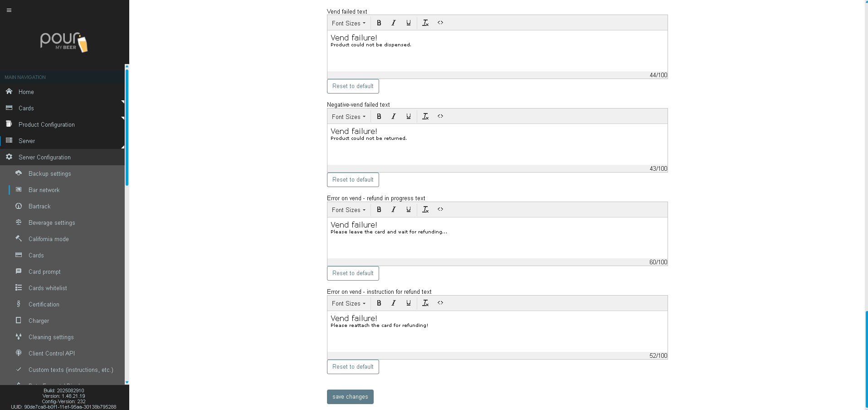Toggle source code in Negative-vend failed editor
Screen dimensions: 868x410
440,116
